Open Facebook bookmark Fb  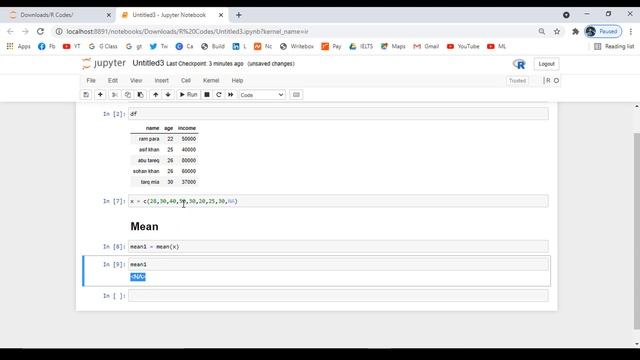pyautogui.click(x=47, y=47)
